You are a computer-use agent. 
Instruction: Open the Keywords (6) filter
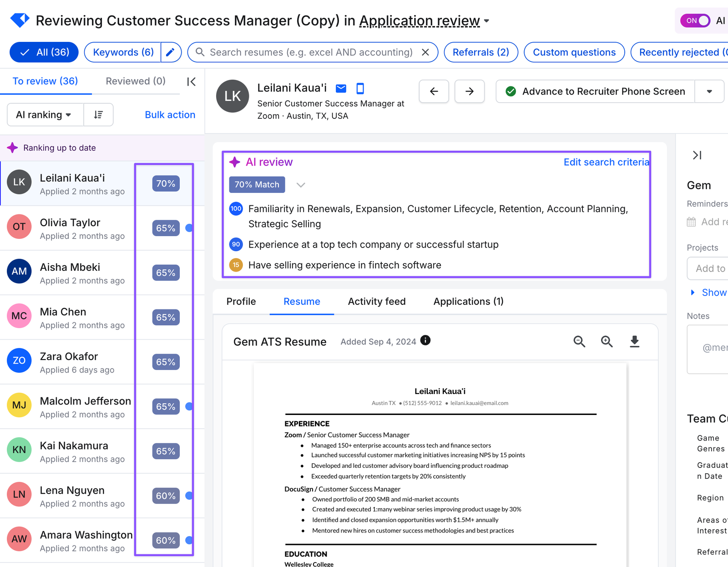point(123,52)
